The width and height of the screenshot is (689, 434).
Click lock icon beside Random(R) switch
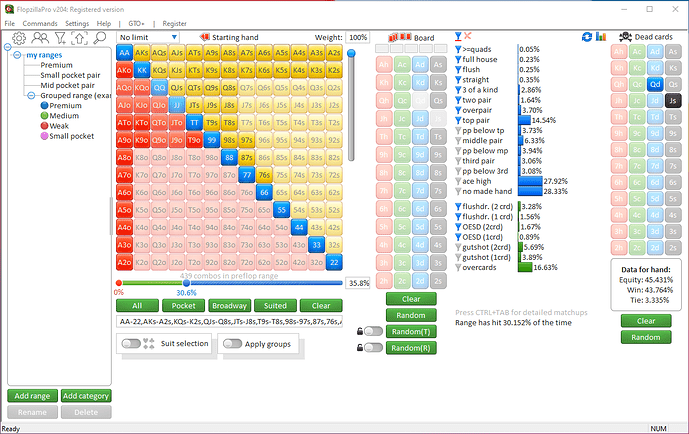click(x=360, y=347)
